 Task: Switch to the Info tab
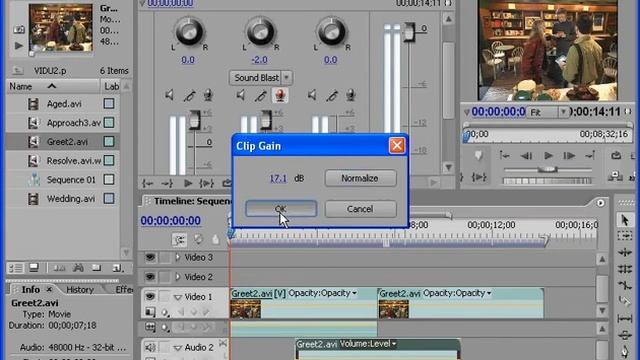tap(31, 289)
